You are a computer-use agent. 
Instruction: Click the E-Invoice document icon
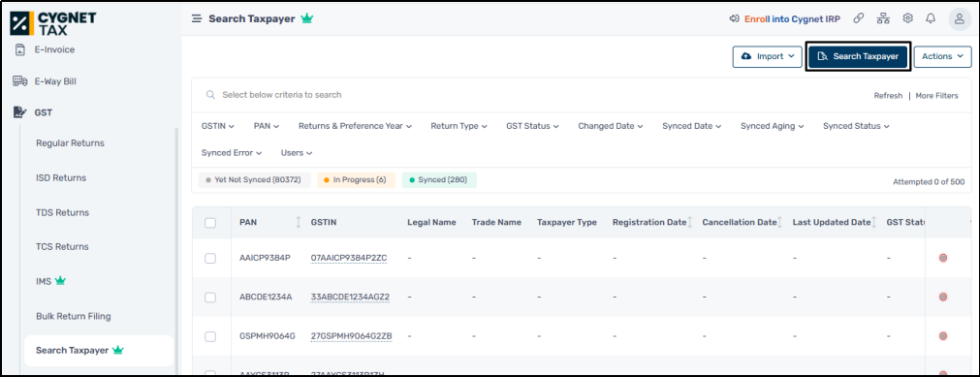tap(20, 49)
